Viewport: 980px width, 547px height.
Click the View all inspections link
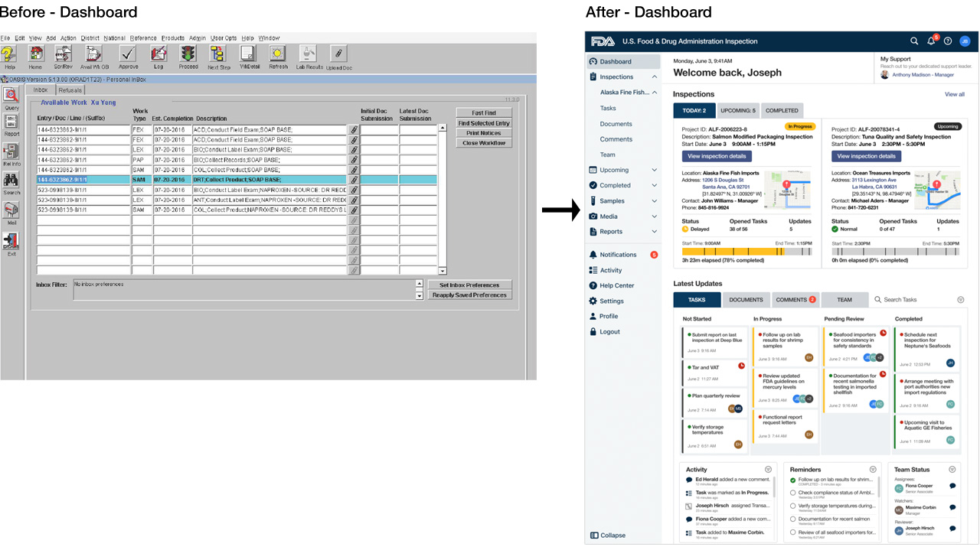[955, 94]
